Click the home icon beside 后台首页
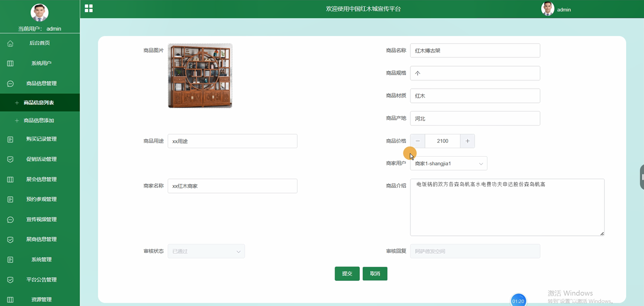This screenshot has width=644, height=306. click(x=10, y=43)
